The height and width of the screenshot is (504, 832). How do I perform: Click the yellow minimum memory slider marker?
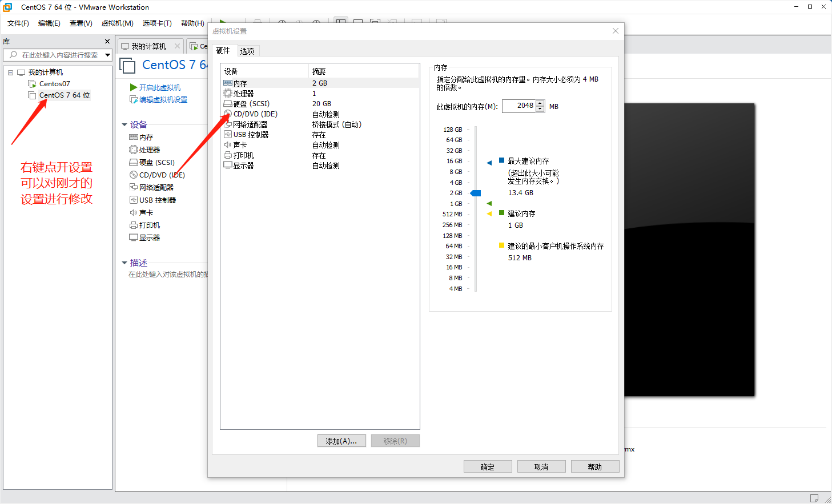(489, 214)
